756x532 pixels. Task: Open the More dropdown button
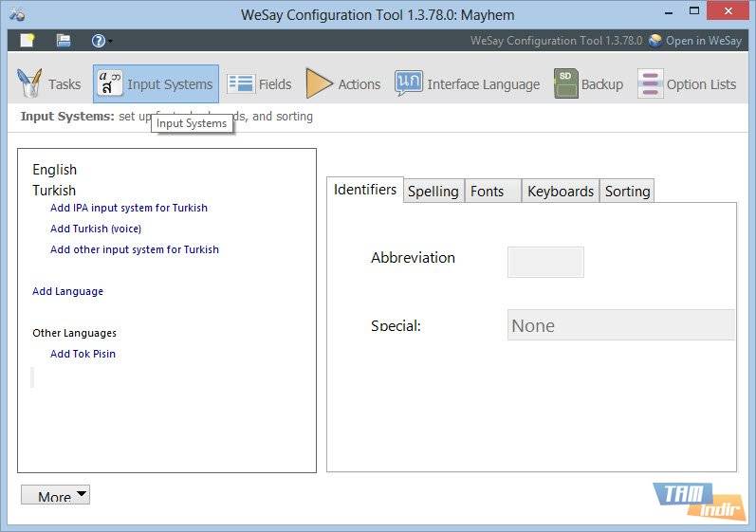(x=55, y=495)
